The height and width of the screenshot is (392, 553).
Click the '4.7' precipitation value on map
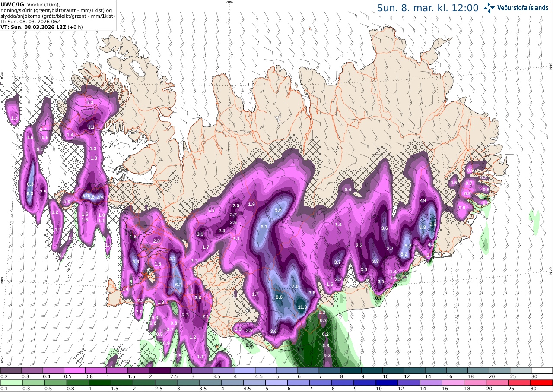coord(172,259)
